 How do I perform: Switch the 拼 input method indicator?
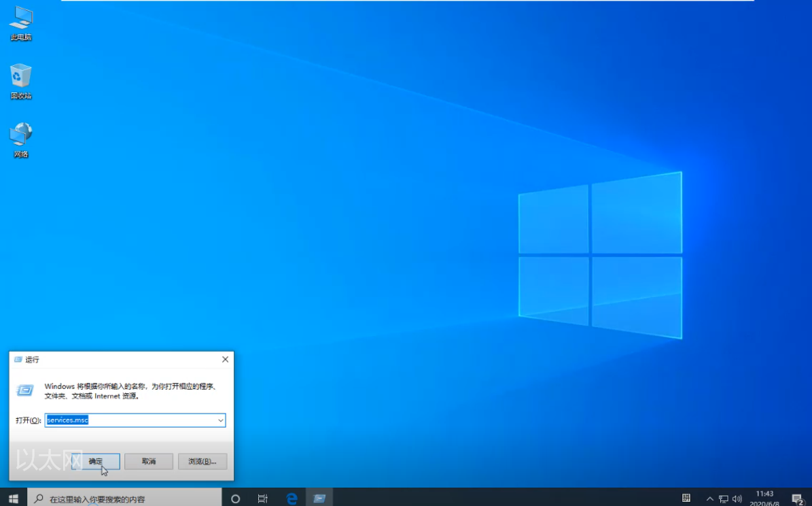click(686, 499)
